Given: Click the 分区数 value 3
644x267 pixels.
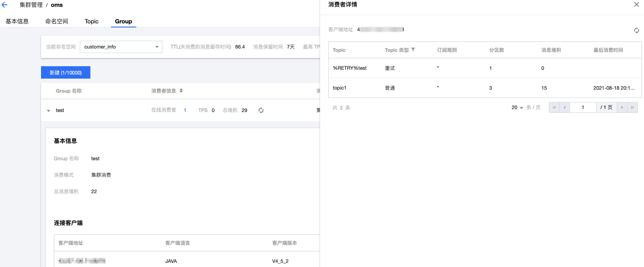Looking at the screenshot, I should pos(490,88).
